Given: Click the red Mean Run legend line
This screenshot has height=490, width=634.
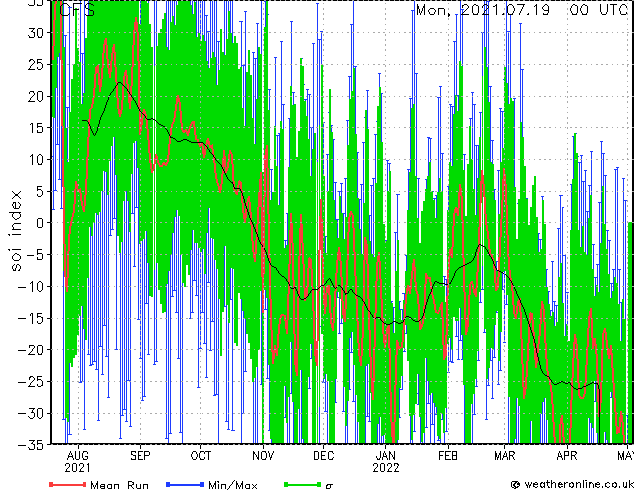Looking at the screenshot, I should click(x=68, y=484).
